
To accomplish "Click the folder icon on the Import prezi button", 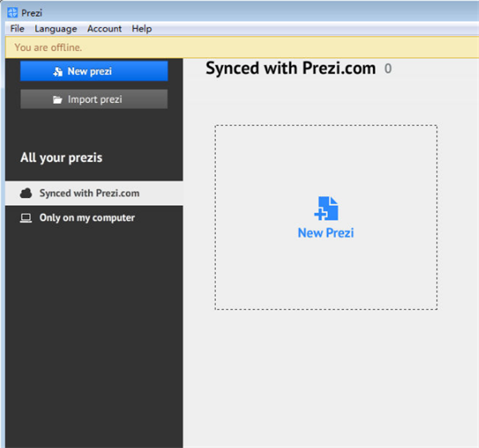I will click(x=57, y=100).
